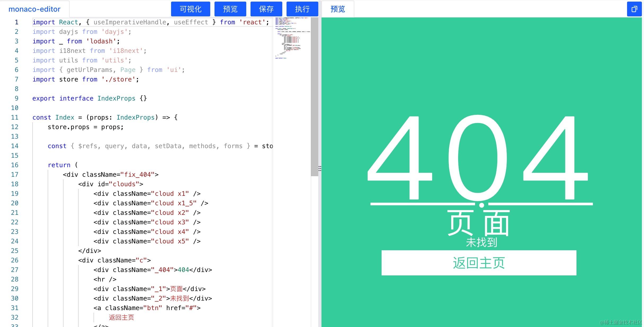Select the 预览 tab in right panel

coord(338,9)
